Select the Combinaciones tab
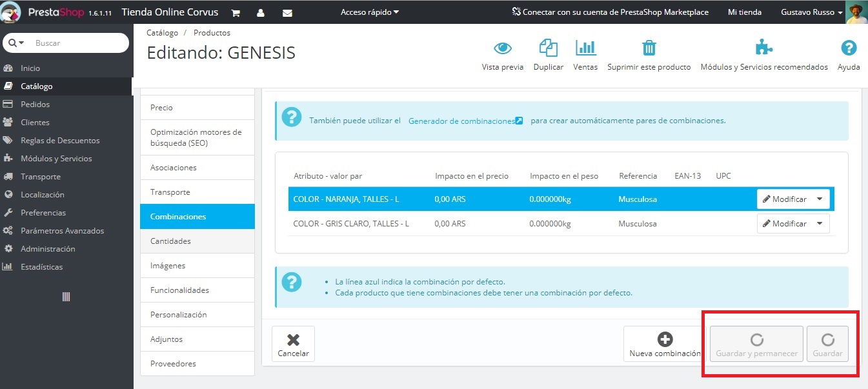 197,217
